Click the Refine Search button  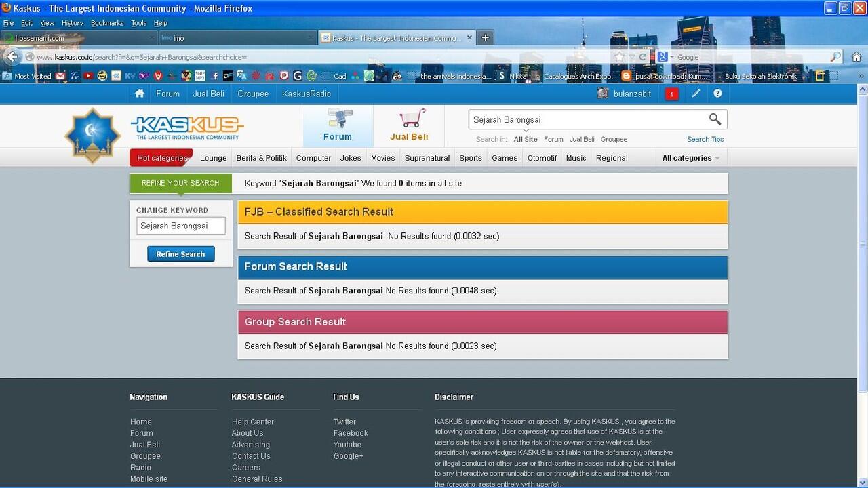point(180,254)
